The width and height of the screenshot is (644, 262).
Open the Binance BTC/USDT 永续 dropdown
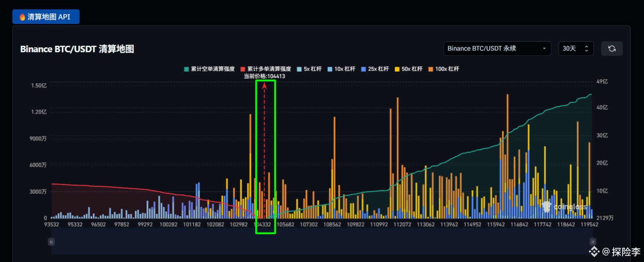coord(497,49)
